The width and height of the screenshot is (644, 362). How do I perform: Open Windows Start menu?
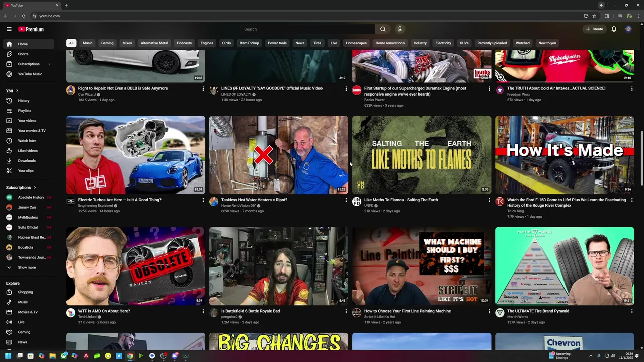[x=8, y=356]
